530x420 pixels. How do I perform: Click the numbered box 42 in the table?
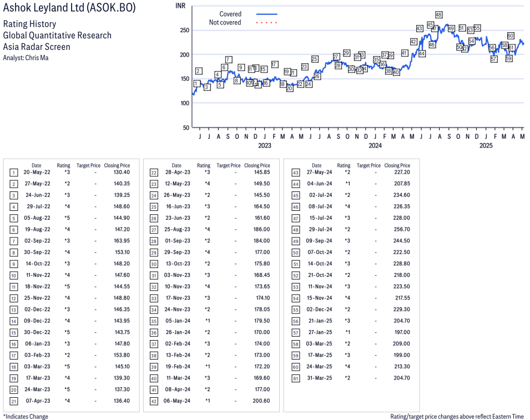(154, 402)
